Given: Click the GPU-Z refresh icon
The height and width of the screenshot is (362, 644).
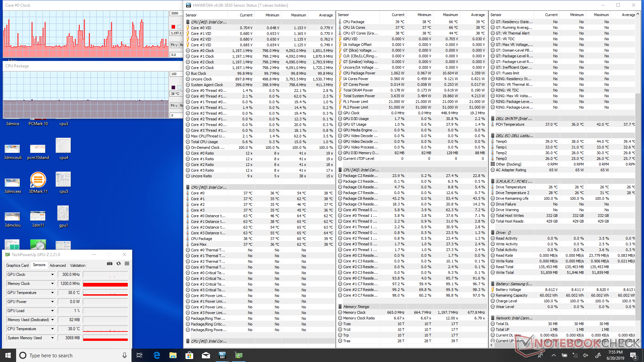Looking at the screenshot, I should click(x=118, y=263).
